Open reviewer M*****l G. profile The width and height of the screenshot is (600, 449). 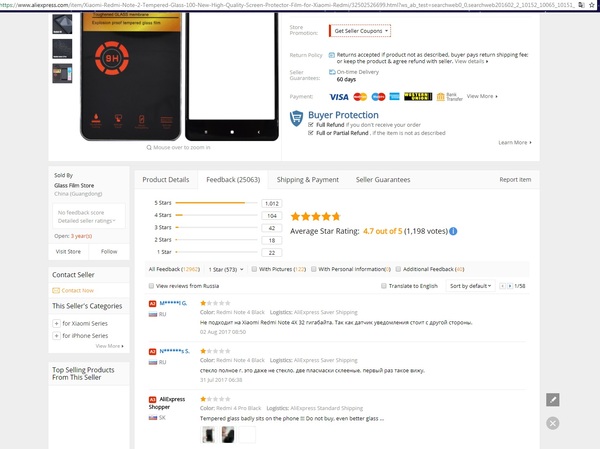[x=173, y=303]
